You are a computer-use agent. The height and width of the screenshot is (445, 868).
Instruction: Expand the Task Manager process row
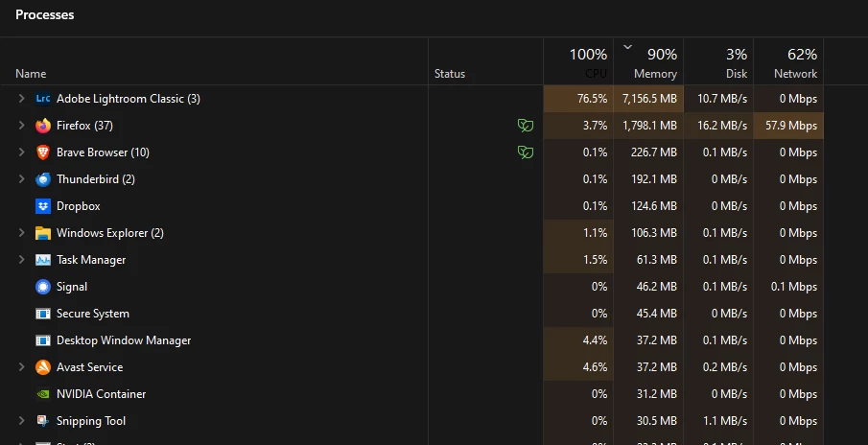tap(22, 260)
